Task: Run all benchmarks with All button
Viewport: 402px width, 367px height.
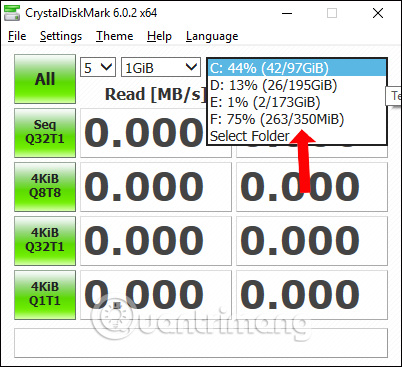Action: pos(45,79)
